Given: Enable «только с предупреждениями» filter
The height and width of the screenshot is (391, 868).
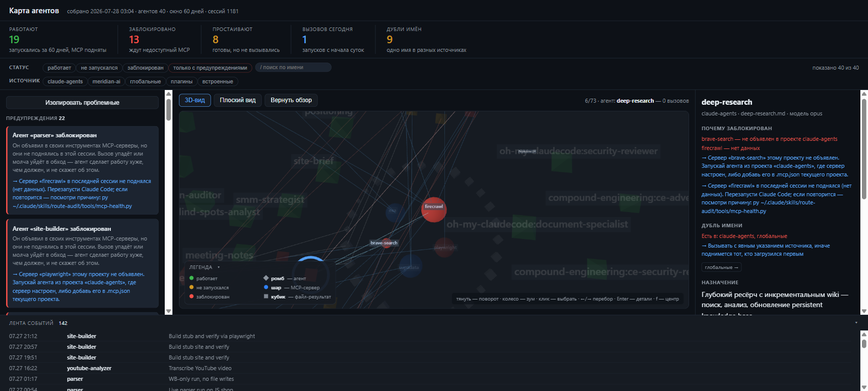Looking at the screenshot, I should [210, 68].
